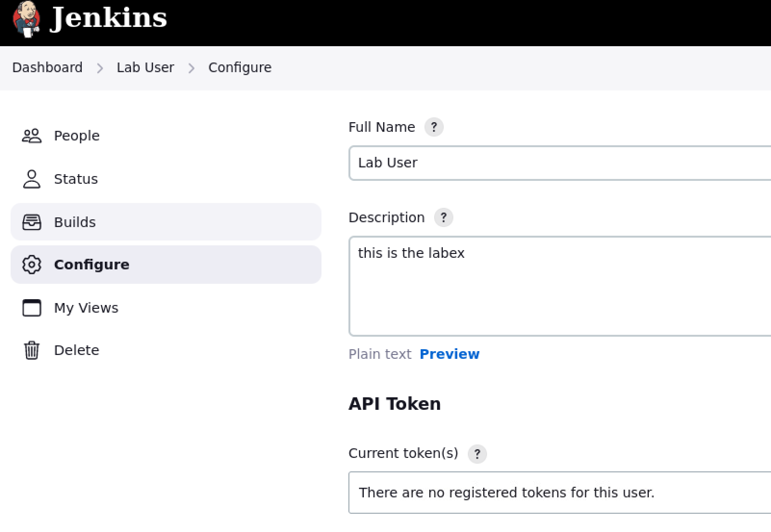This screenshot has width=771, height=532.
Task: Click the Configure gear icon
Action: (x=32, y=265)
